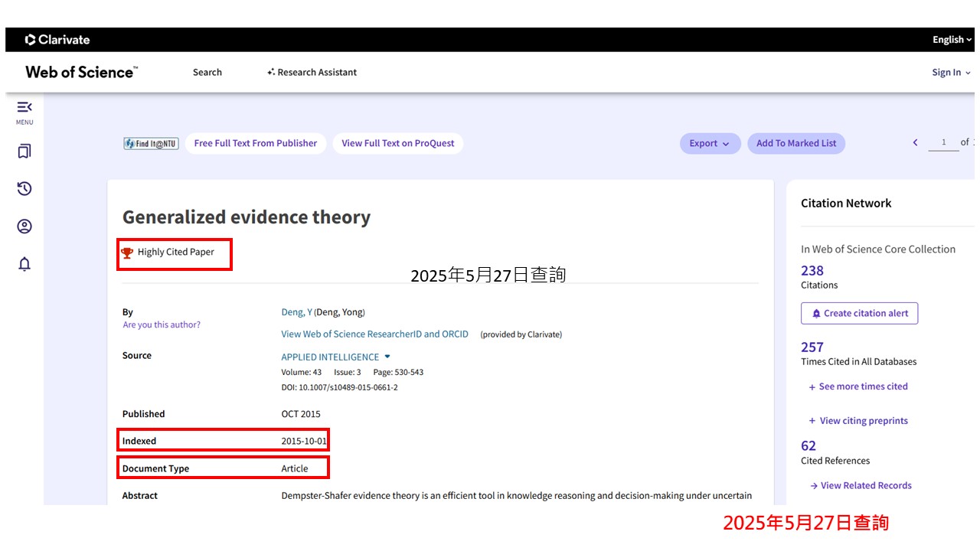
Task: Click View Full Text on ProQuest
Action: click(x=398, y=143)
